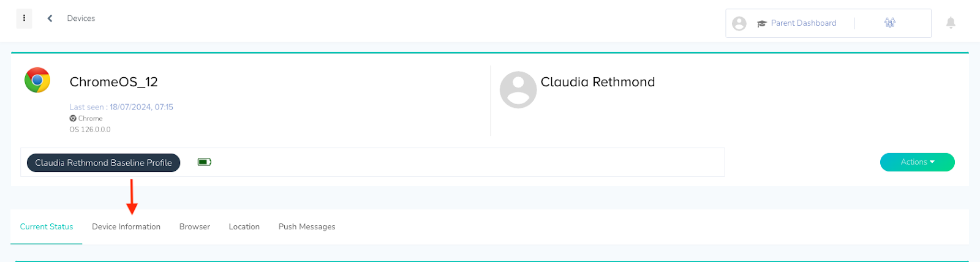Image resolution: width=980 pixels, height=262 pixels.
Task: Select the Location tab
Action: coord(244,226)
